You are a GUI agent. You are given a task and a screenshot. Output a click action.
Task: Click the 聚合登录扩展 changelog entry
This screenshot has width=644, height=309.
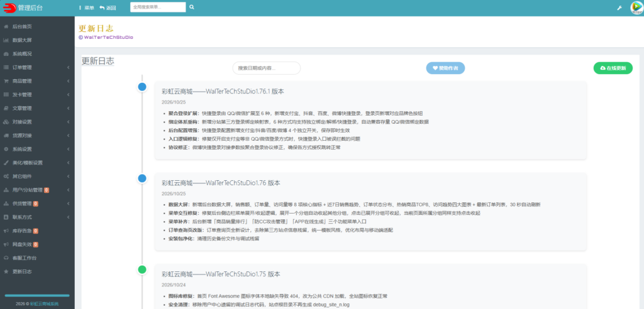(x=296, y=113)
